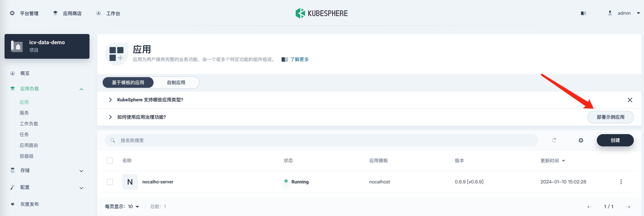Select 服务 in sidebar
The height and width of the screenshot is (216, 644).
coord(24,113)
